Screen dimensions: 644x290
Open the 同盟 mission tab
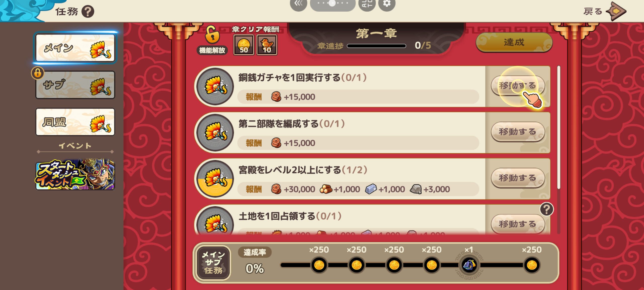[75, 122]
